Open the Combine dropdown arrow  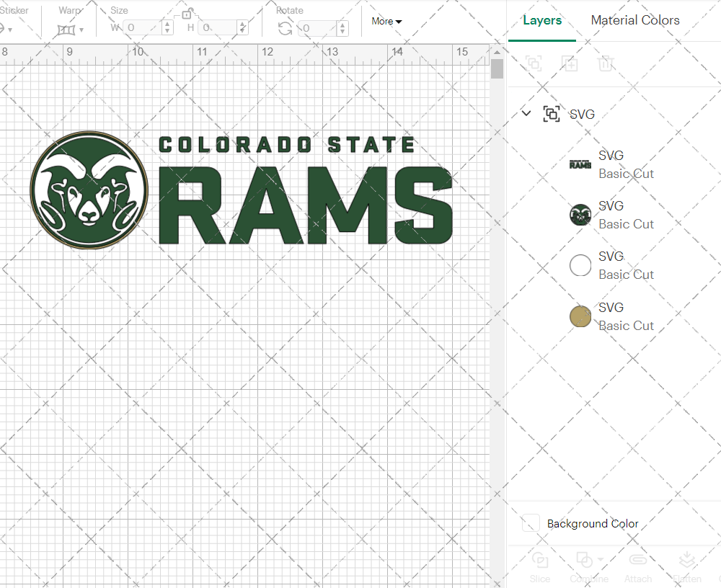tap(601, 560)
